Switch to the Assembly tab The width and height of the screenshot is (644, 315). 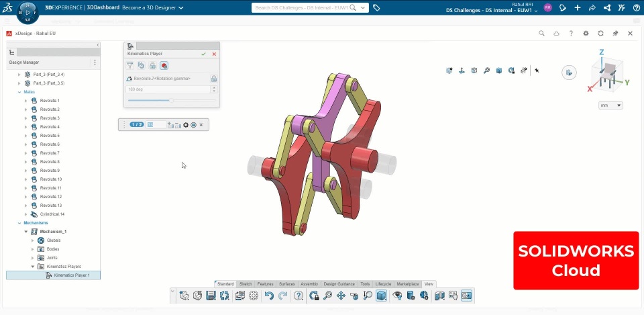[x=309, y=283]
